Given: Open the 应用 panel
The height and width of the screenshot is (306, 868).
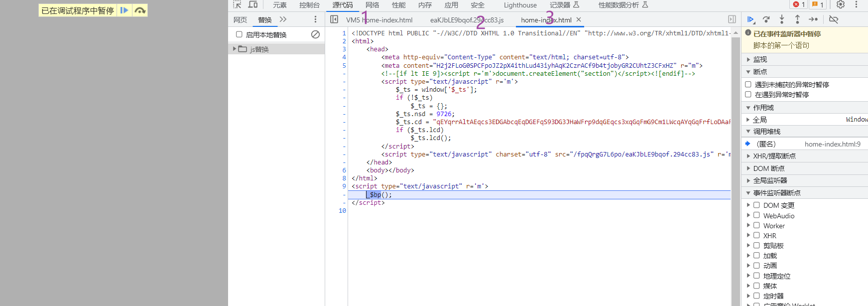Looking at the screenshot, I should (452, 5).
